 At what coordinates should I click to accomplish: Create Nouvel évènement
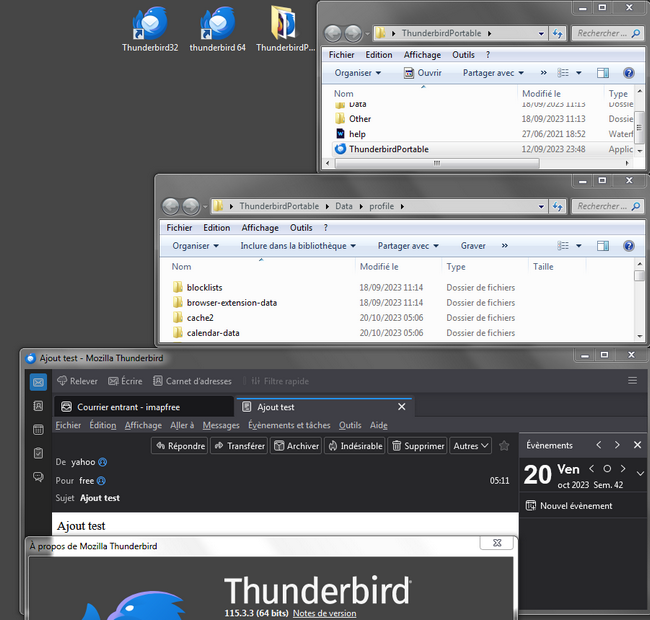(569, 506)
